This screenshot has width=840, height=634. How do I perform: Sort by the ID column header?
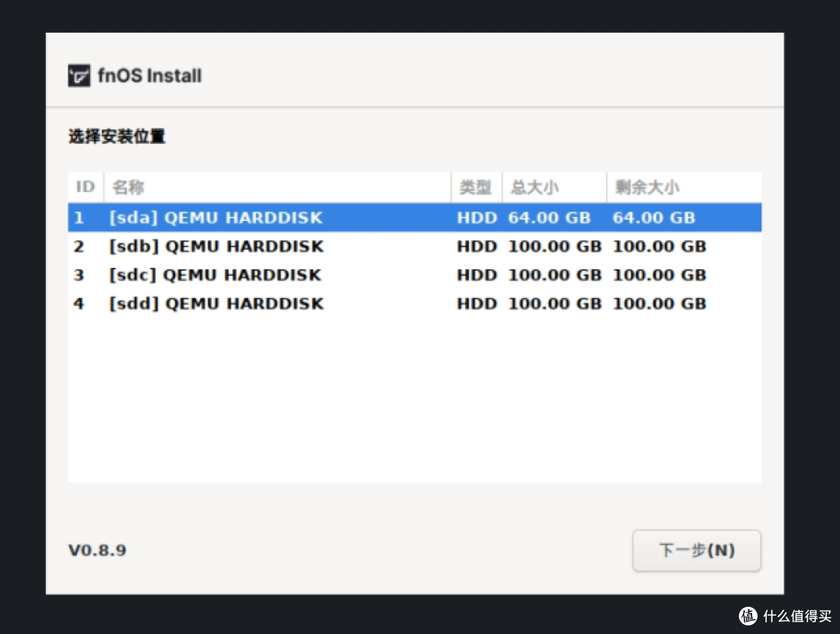[x=86, y=187]
